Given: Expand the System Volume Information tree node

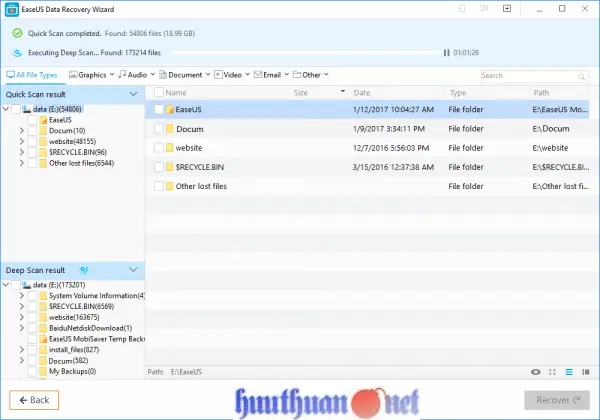Looking at the screenshot, I should point(21,296).
